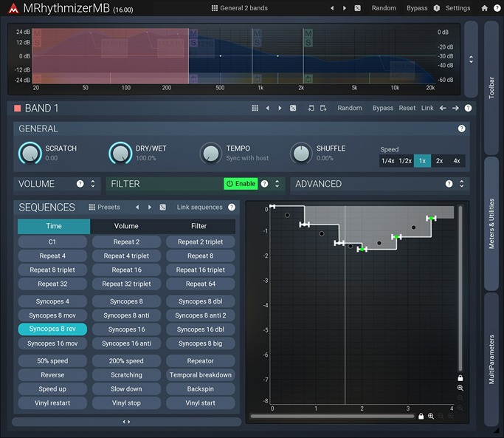Previous sequence preset arrow
The image size is (504, 438).
pos(137,208)
